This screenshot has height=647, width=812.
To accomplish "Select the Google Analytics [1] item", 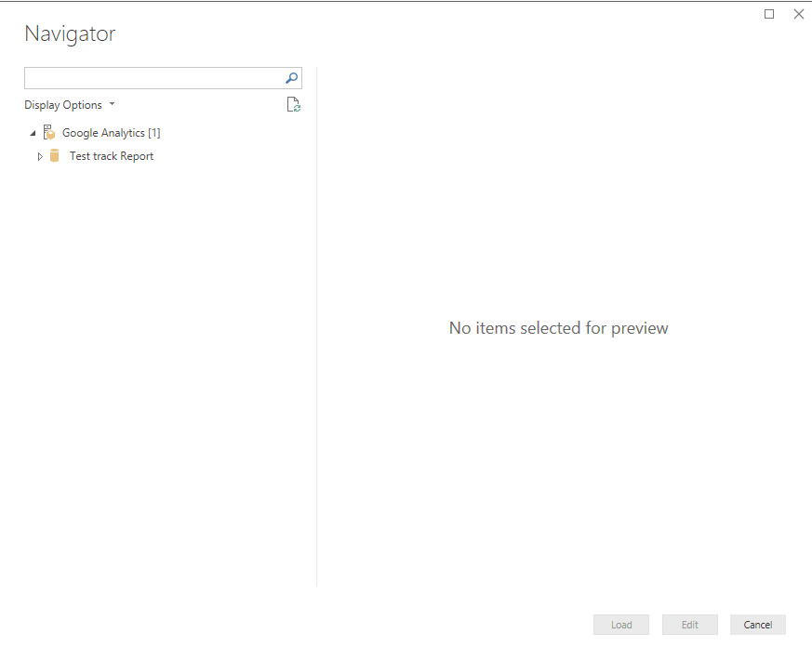I will (112, 133).
